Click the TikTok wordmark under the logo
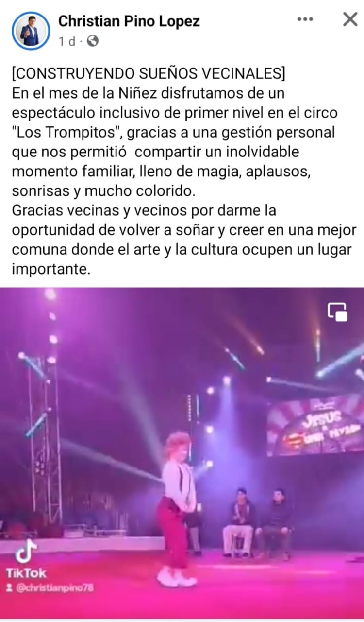Image resolution: width=364 pixels, height=622 pixels. (x=26, y=573)
